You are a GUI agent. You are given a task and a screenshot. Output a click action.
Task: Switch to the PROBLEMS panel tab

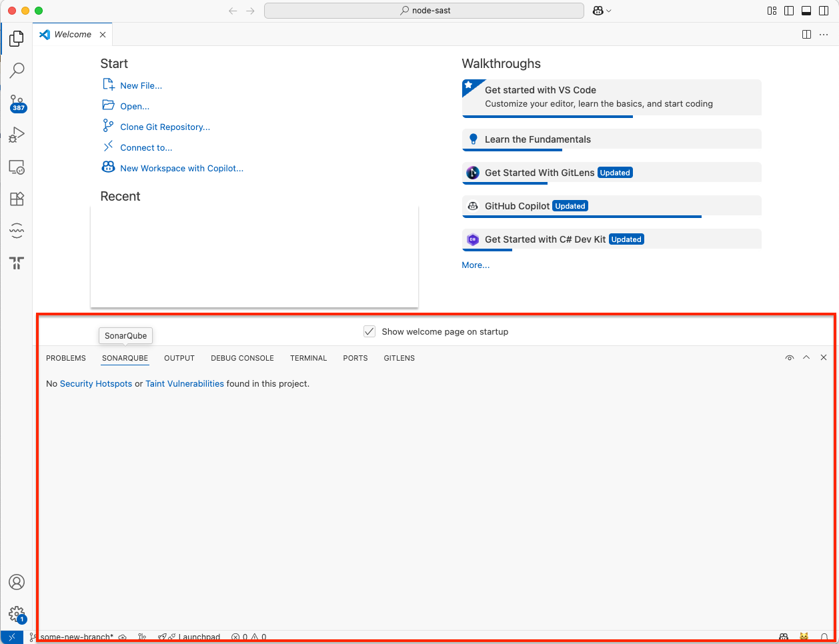point(66,358)
